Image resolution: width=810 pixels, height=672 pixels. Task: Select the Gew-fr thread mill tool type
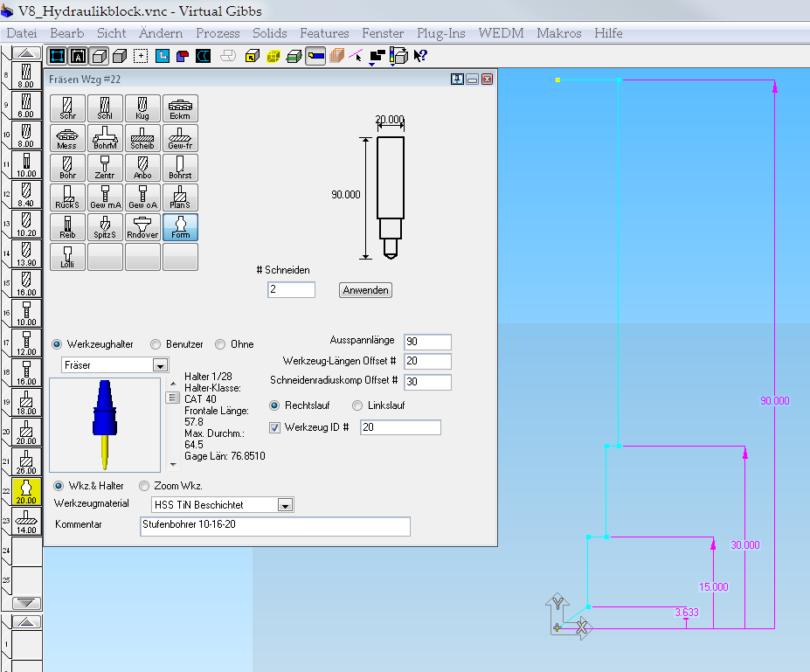tap(180, 138)
